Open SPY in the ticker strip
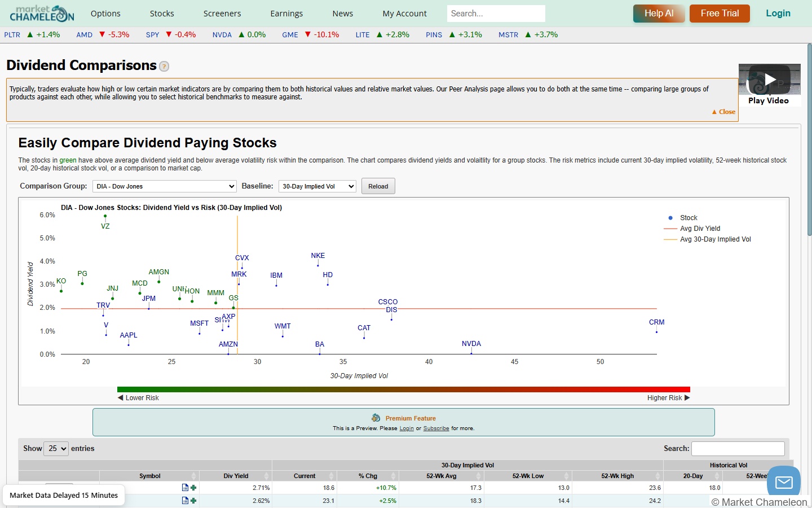812x508 pixels. pyautogui.click(x=152, y=35)
